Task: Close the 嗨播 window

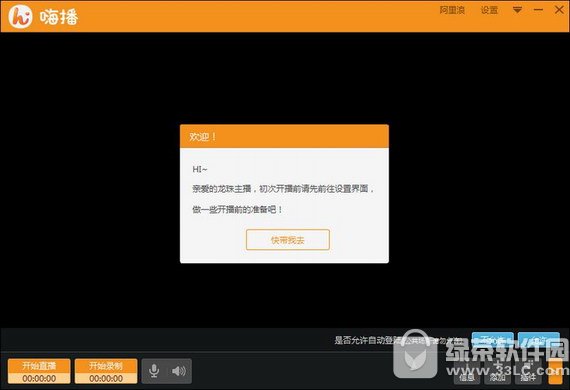Action: coord(559,10)
